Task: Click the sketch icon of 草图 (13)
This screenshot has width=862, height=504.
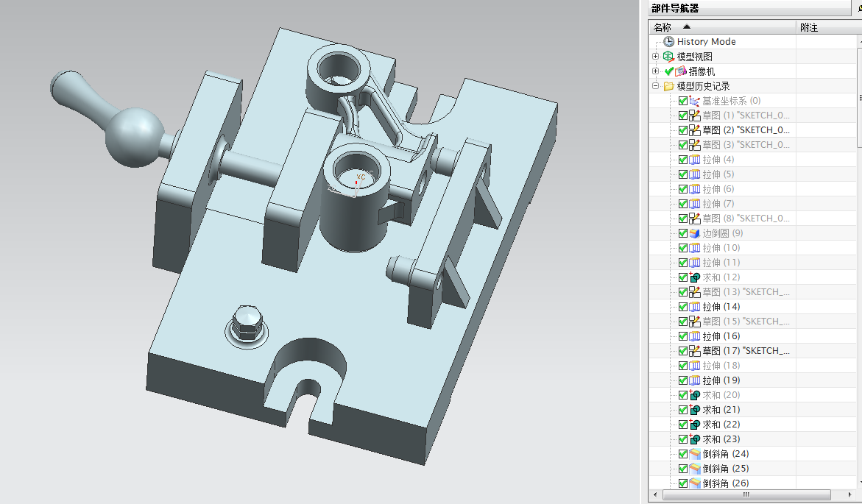Action: tap(695, 292)
